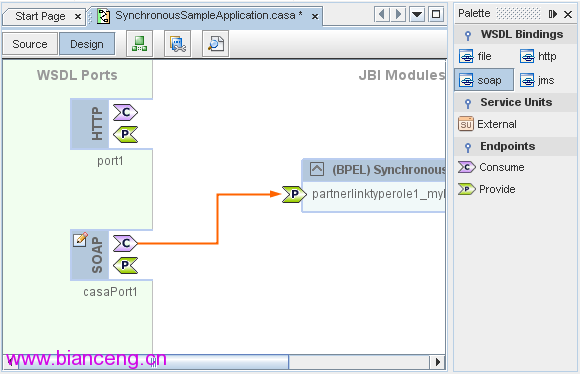Select the port1 label

(110, 161)
